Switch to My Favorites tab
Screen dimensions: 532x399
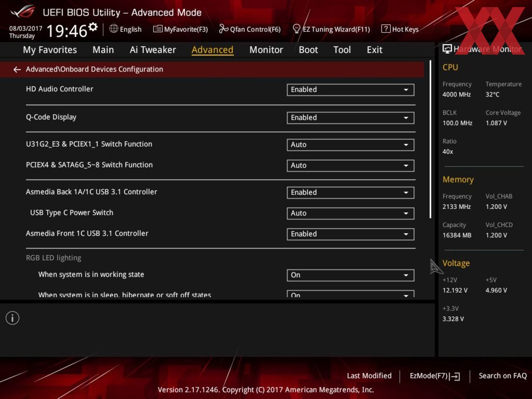click(x=50, y=50)
